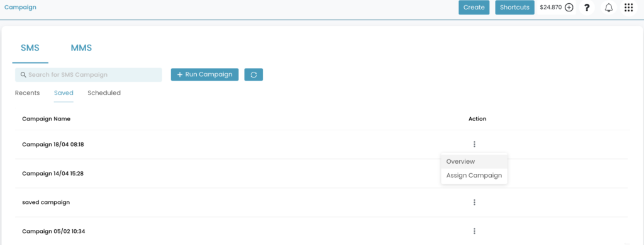Focus the Search for SMS Campaign field
This screenshot has width=644, height=245.
tap(89, 75)
